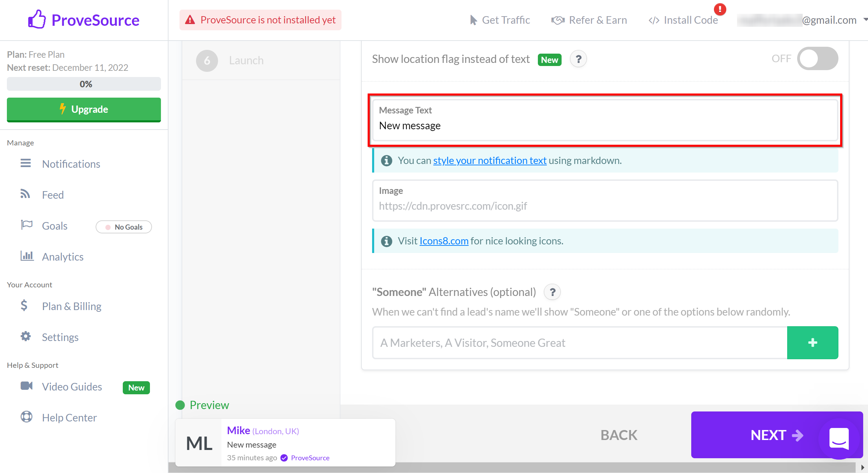This screenshot has width=868, height=473.
Task: Open Settings in the sidebar
Action: [x=60, y=337]
